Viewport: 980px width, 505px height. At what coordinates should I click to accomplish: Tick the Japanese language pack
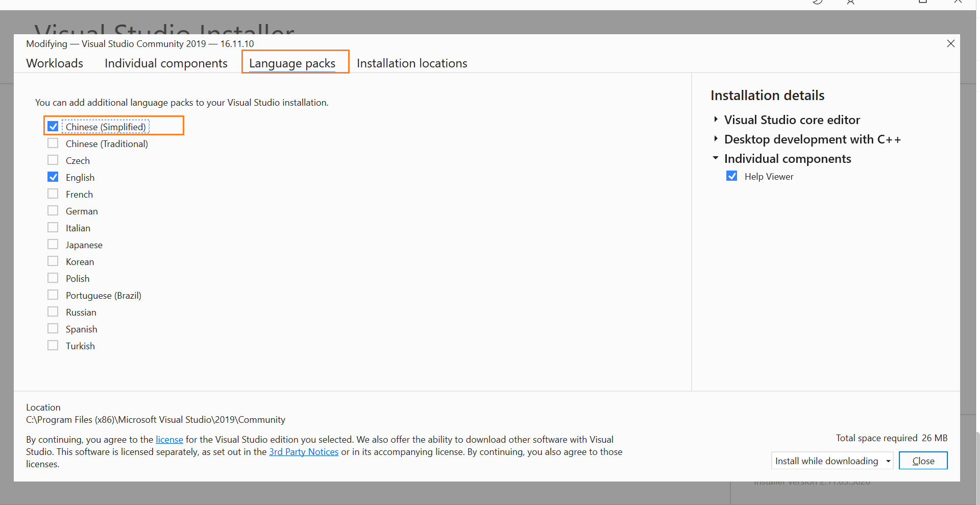coord(53,245)
